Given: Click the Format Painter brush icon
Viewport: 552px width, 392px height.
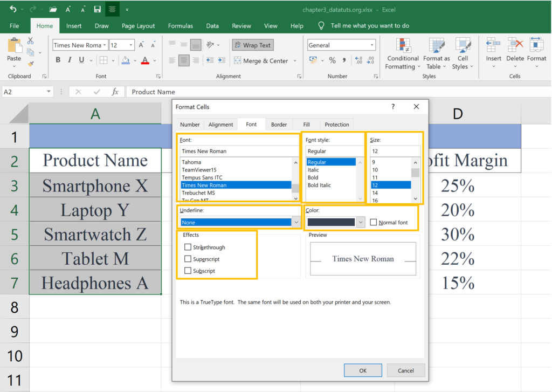Looking at the screenshot, I should pyautogui.click(x=31, y=63).
